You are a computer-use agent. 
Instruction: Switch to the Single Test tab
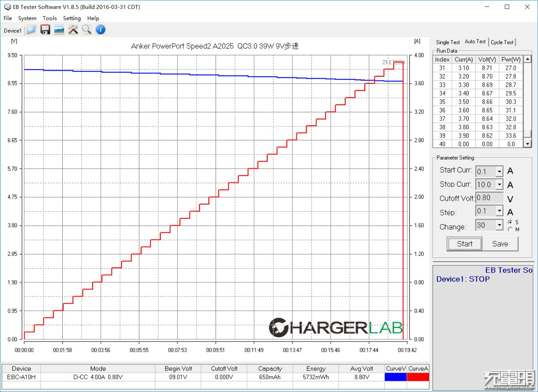[x=448, y=42]
